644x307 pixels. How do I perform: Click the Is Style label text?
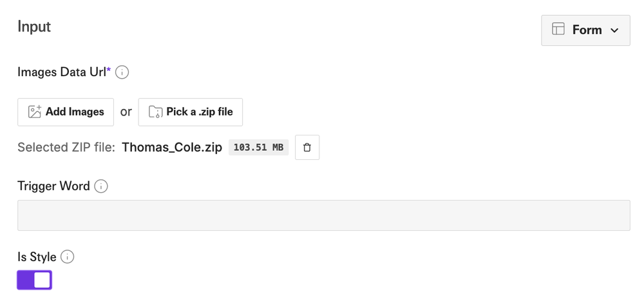pos(37,257)
